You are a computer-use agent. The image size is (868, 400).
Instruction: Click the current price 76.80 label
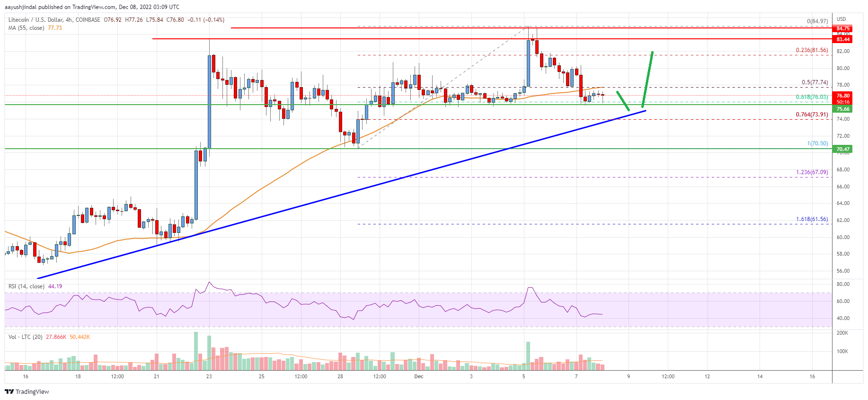click(843, 96)
